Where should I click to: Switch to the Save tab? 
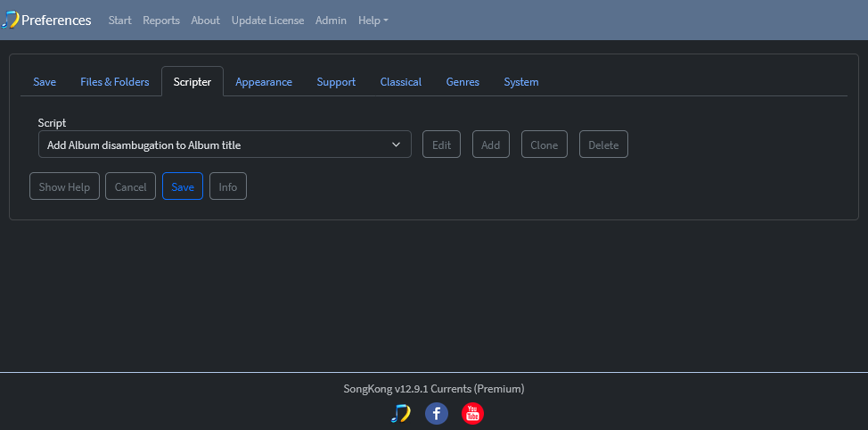point(45,82)
